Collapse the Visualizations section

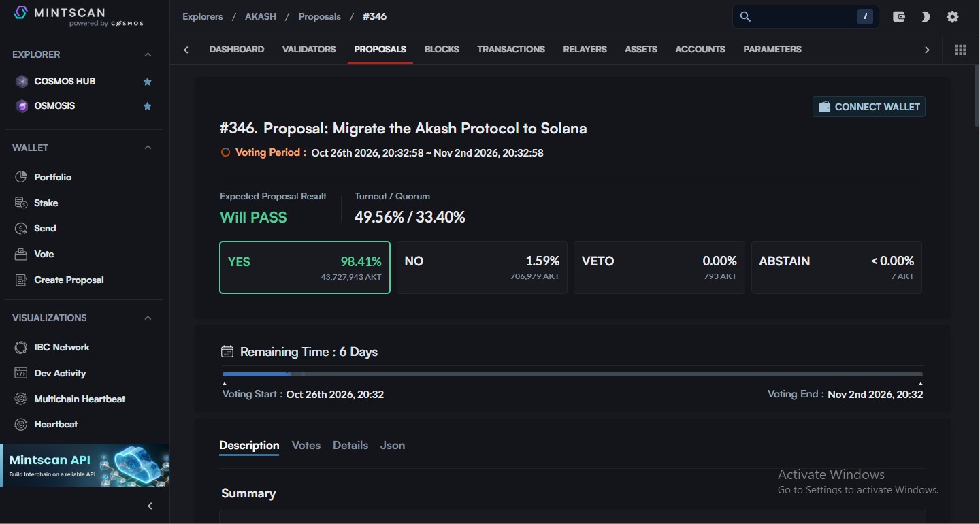click(x=148, y=318)
